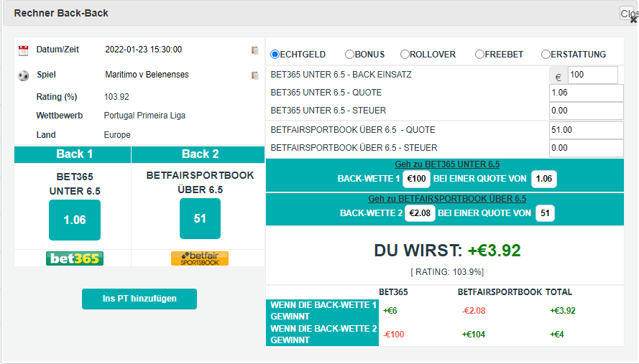Click the Back Einsatz field showing 100

click(x=593, y=75)
